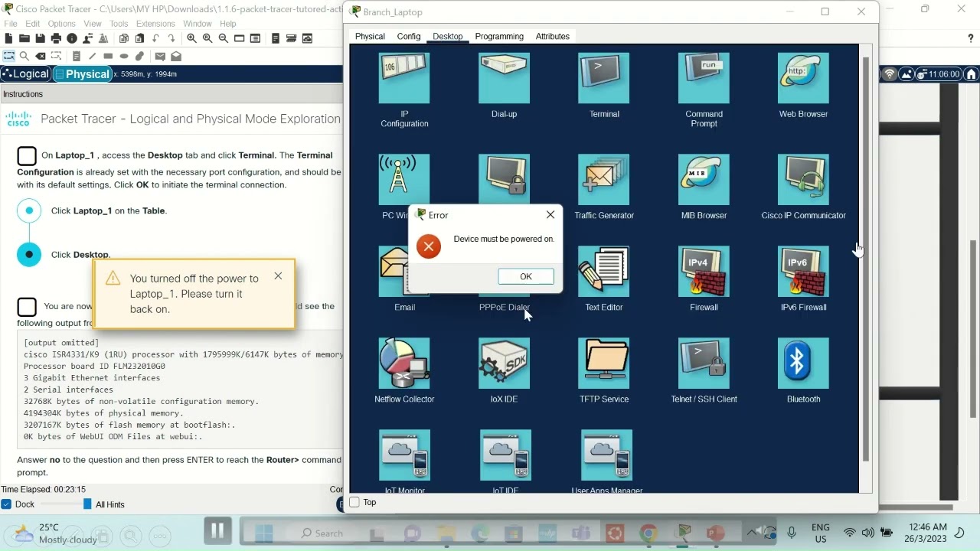This screenshot has width=980, height=551.
Task: Click the Add Simple PDU envelope icon
Action: 160,56
